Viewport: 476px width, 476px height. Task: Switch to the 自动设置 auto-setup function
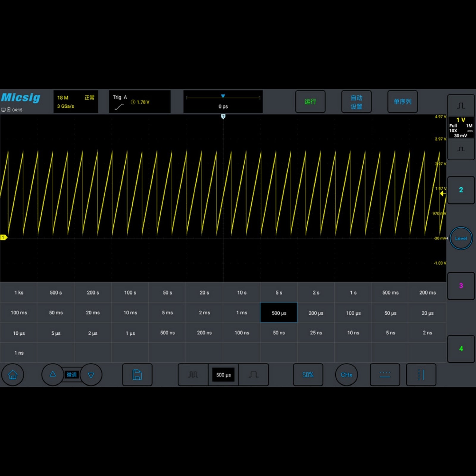coord(356,101)
